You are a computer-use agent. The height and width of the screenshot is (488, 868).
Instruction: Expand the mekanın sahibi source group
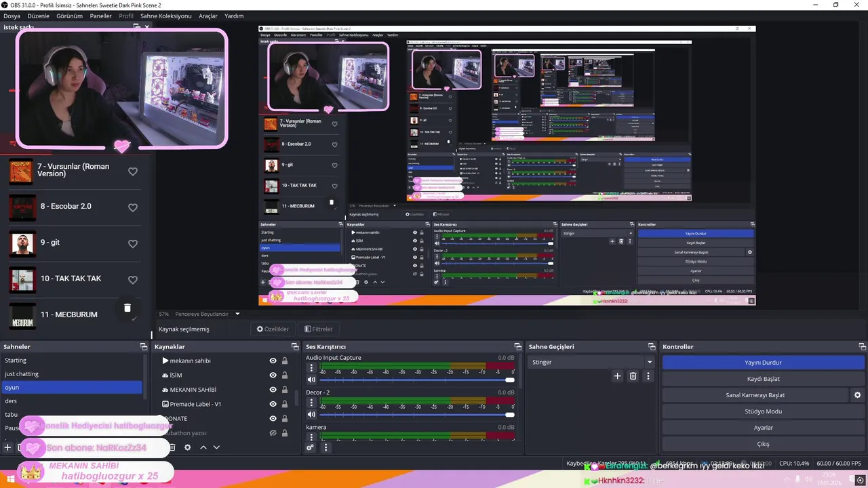165,361
